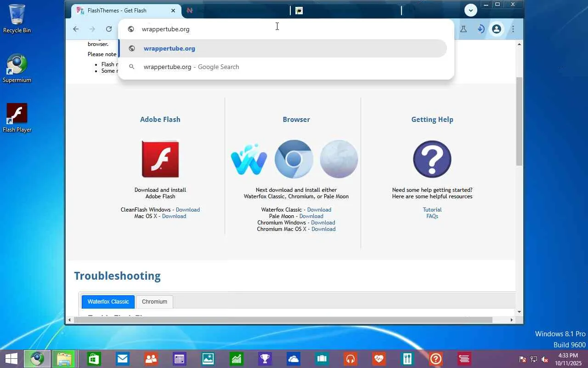Screen dimensions: 588x368
Task: Select the Waterfox Classic troubleshooting tab
Action: click(108, 302)
